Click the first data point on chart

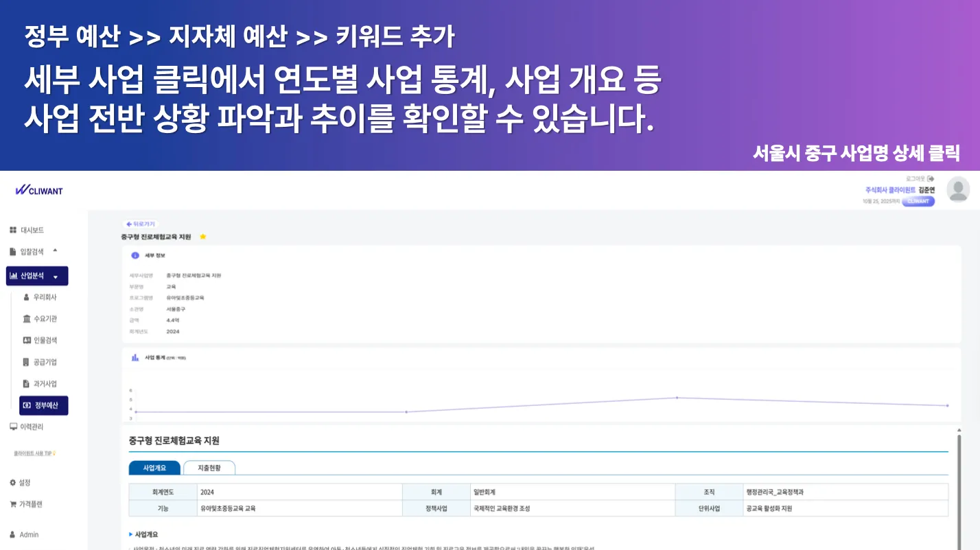(136, 412)
